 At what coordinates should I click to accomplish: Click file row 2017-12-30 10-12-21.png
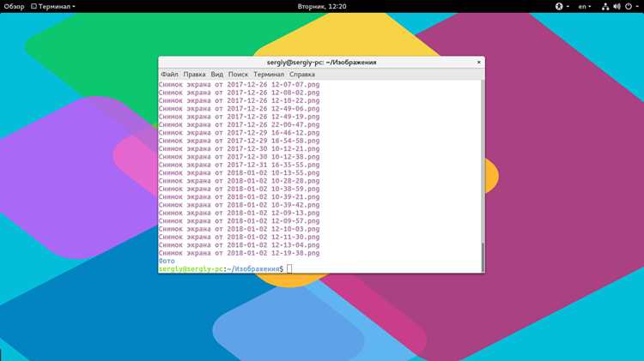(x=239, y=148)
